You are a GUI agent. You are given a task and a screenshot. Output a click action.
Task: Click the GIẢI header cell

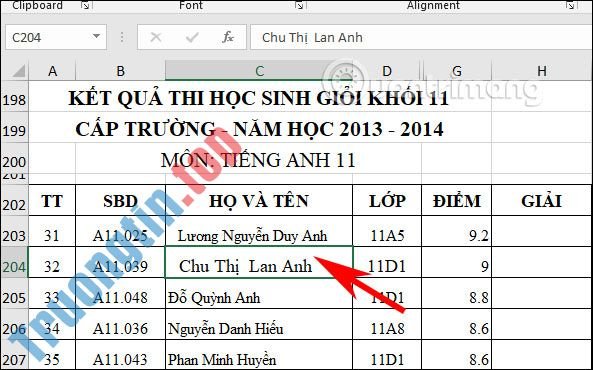coord(542,201)
